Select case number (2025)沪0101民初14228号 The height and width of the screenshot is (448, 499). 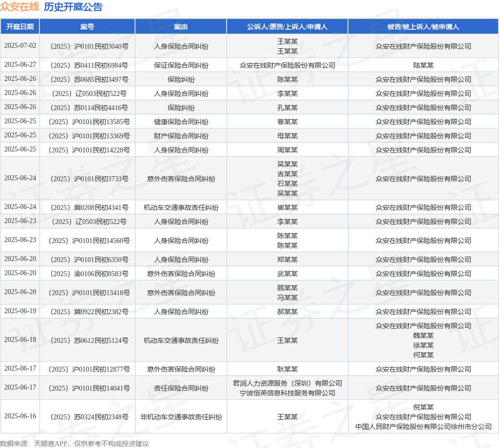pos(87,150)
